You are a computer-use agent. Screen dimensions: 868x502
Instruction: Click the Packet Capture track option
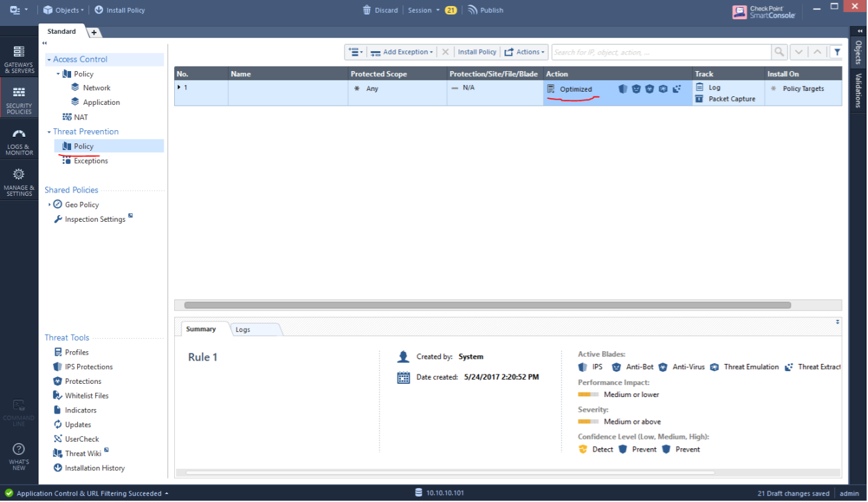coord(725,99)
